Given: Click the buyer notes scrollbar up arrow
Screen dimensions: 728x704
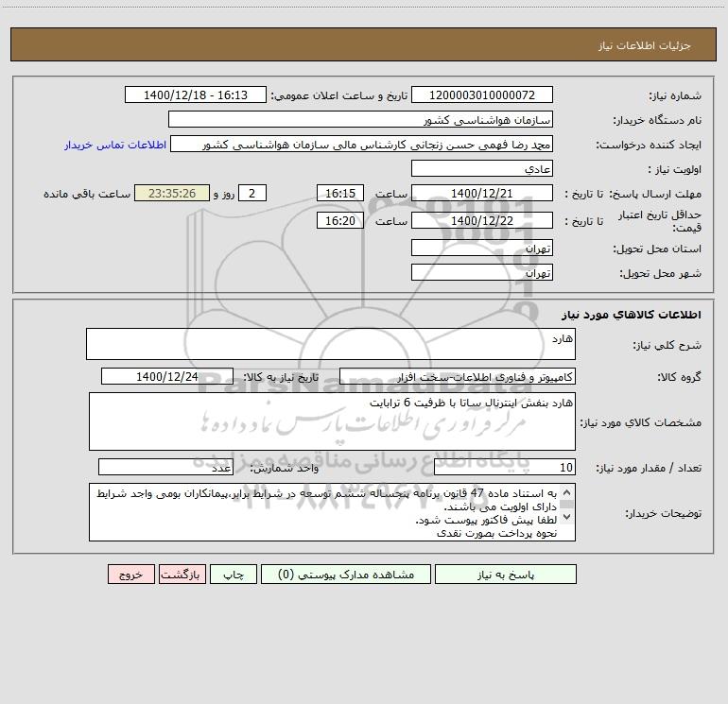Looking at the screenshot, I should click(x=566, y=492).
